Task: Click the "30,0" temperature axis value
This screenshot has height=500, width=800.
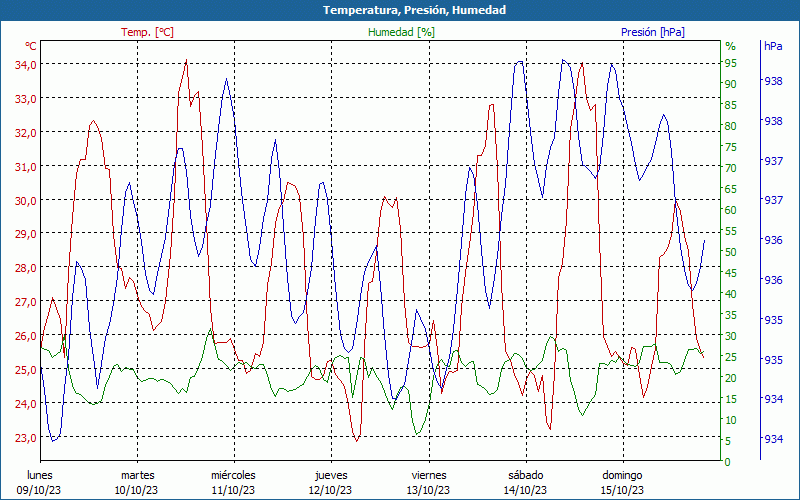Action: 25,201
